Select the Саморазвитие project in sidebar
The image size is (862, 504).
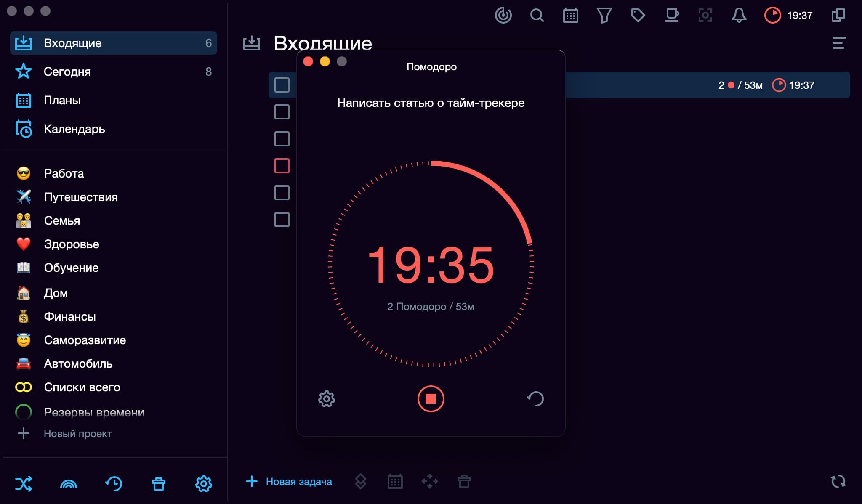click(x=85, y=339)
